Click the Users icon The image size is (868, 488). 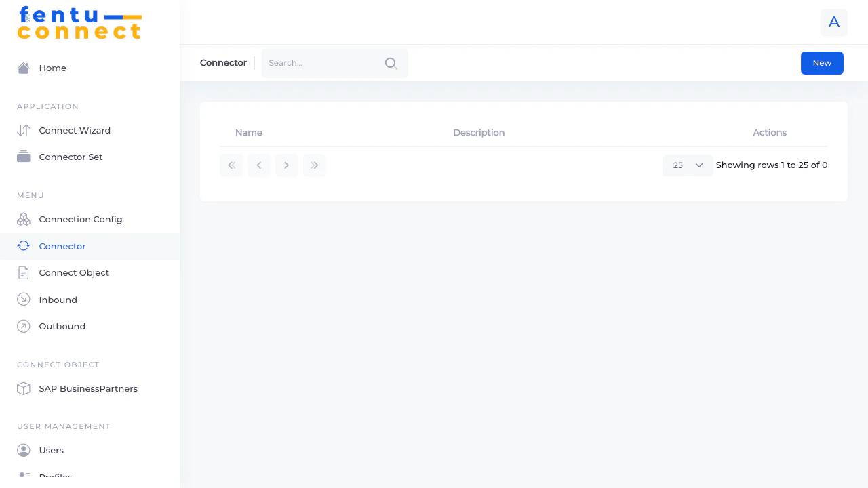point(23,450)
